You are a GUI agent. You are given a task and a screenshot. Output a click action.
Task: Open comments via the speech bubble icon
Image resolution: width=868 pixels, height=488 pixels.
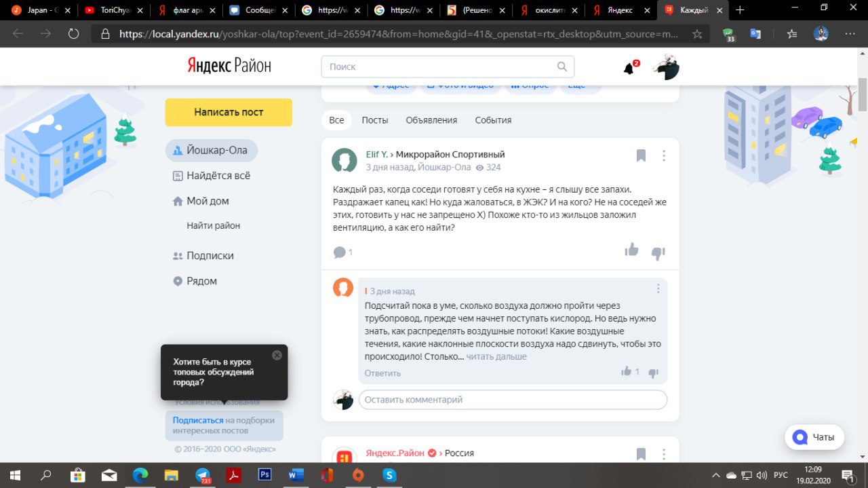[x=340, y=252]
